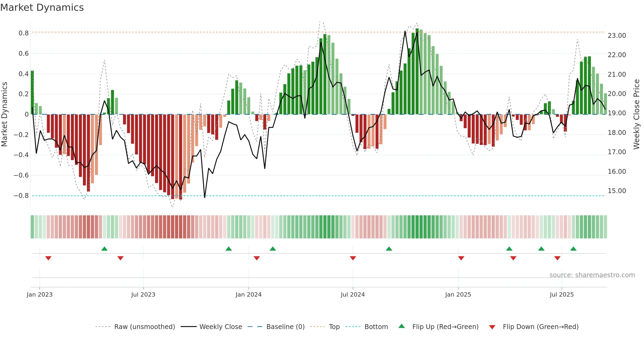This screenshot has width=644, height=362.
Task: Click the rotated 'Market Dynamics' left axis title
Action: click(4, 114)
